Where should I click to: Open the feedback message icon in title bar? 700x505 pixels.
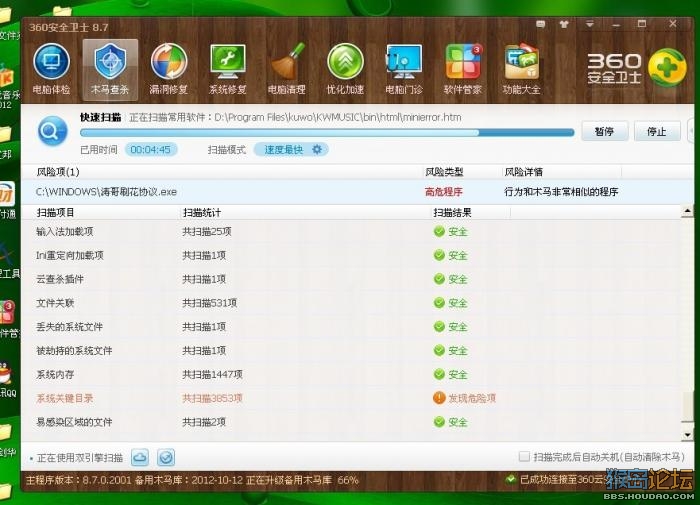click(541, 24)
